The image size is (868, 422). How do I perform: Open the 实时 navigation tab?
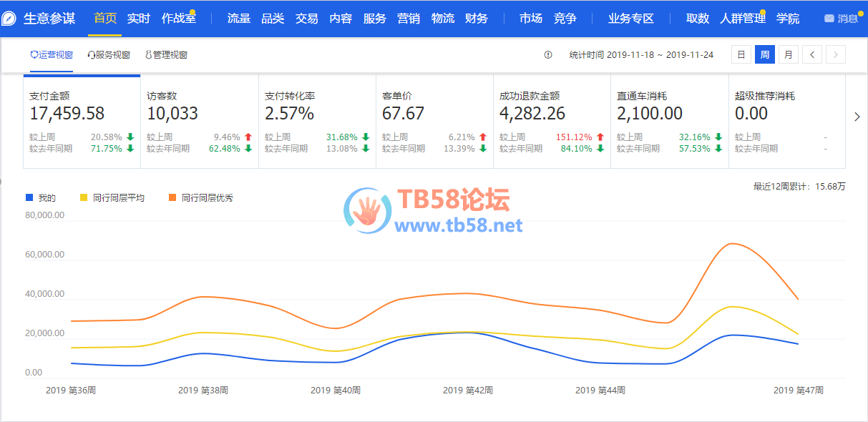point(139,19)
